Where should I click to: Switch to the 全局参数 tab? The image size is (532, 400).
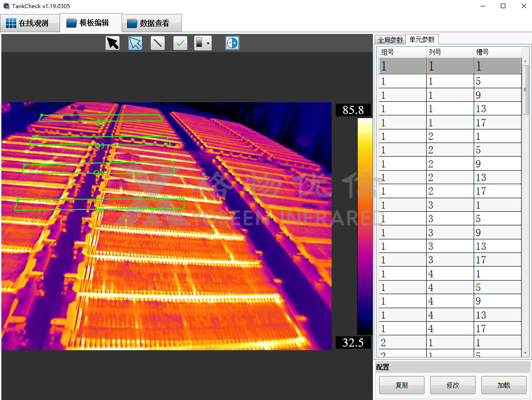(390, 40)
